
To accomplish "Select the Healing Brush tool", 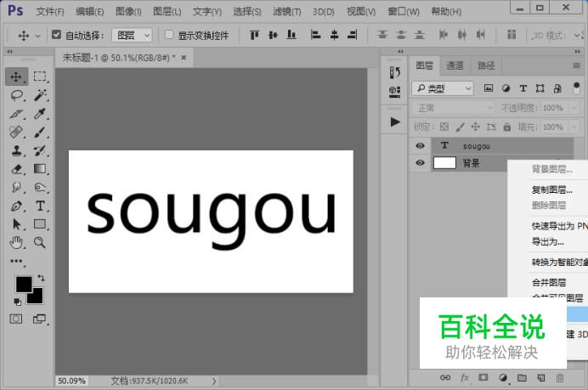I will click(16, 132).
